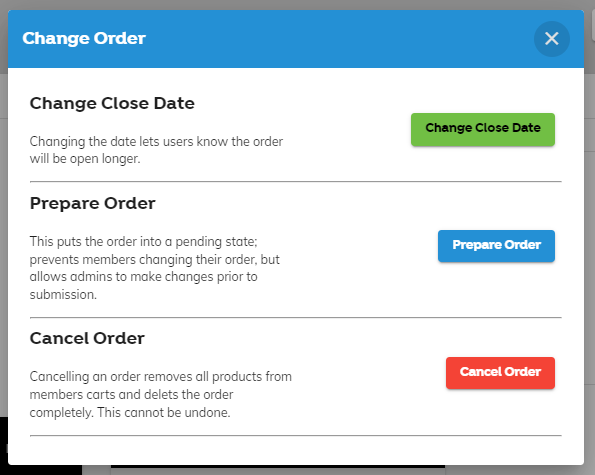Click the word 'submission' in Prepare Order text
Screen dimensions: 595x475
click(x=63, y=295)
